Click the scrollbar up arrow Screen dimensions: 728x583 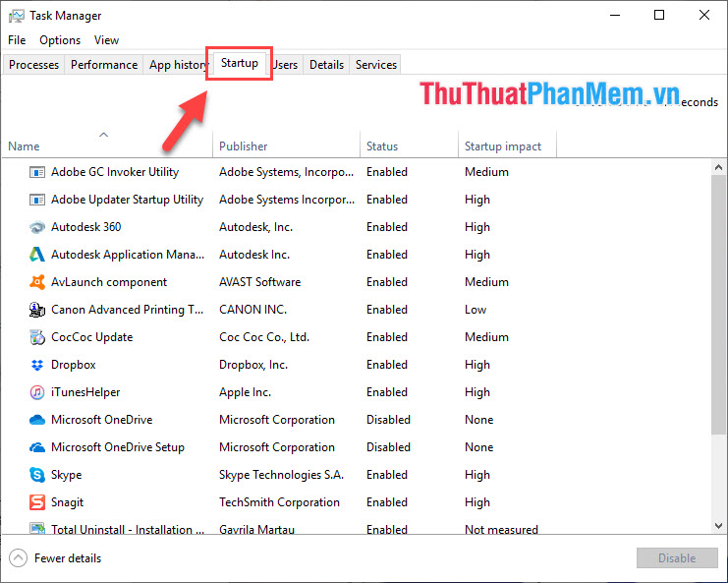tap(718, 167)
